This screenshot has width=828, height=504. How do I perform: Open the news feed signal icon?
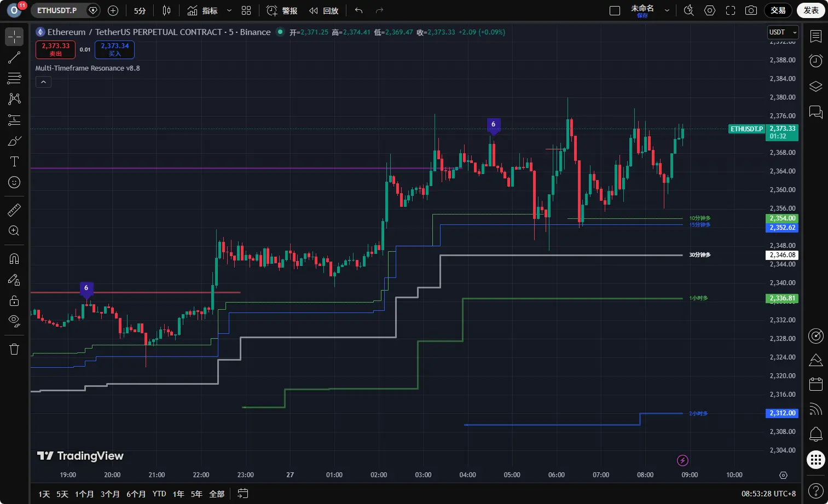click(816, 409)
